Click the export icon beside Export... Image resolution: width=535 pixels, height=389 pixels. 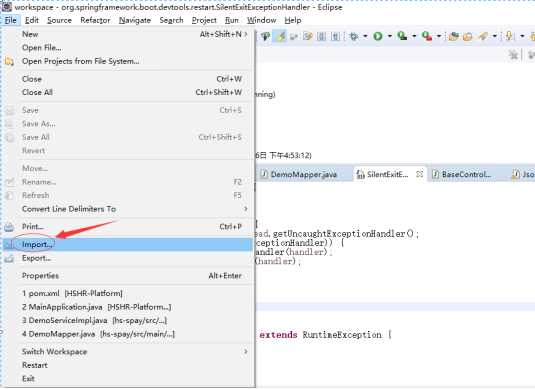point(9,259)
